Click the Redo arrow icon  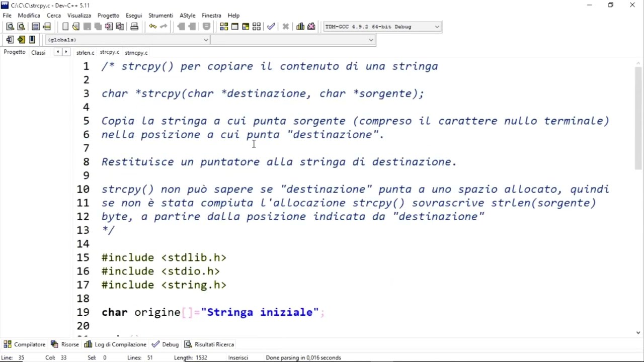pyautogui.click(x=164, y=27)
